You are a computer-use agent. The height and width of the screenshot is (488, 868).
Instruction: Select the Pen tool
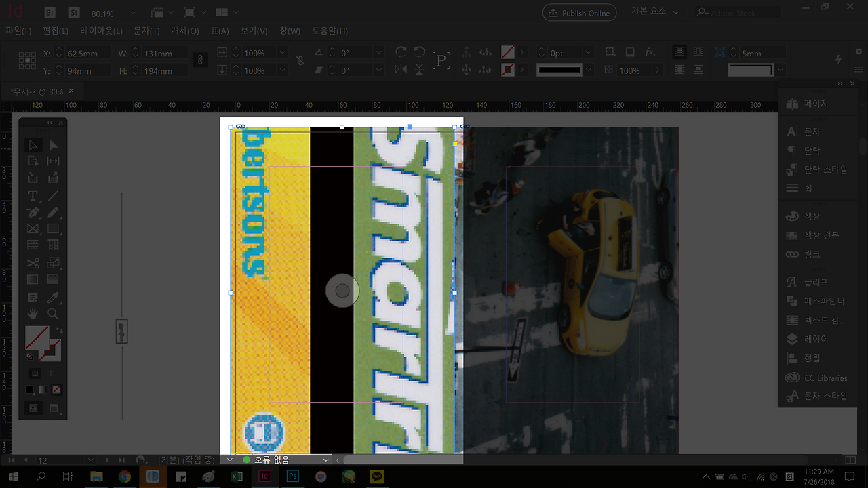(x=32, y=213)
